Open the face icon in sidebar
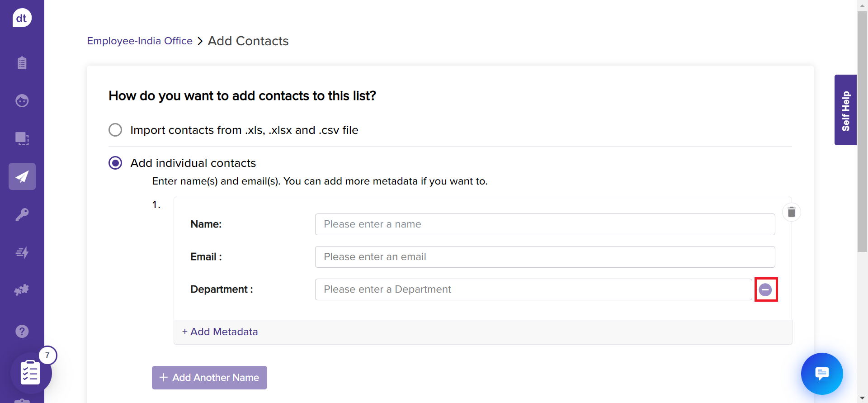This screenshot has width=868, height=403. click(22, 100)
